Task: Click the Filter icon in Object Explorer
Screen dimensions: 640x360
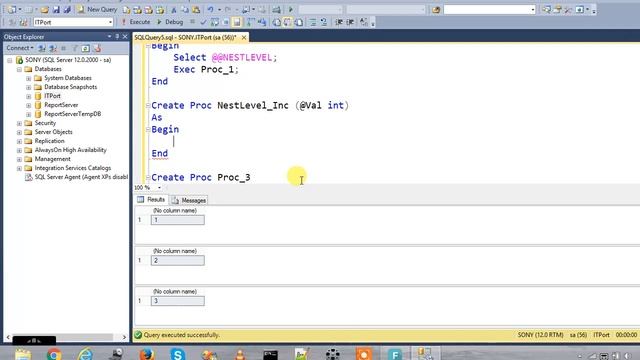Action: (x=74, y=49)
